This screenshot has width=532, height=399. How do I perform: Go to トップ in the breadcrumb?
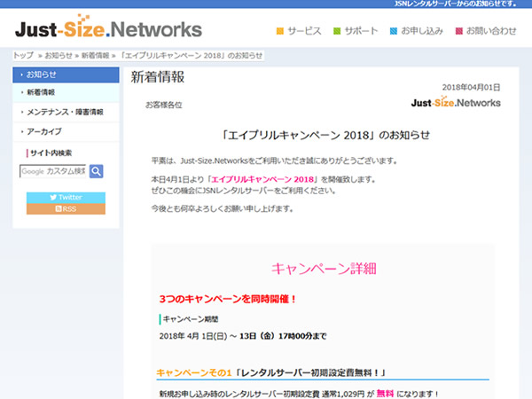coord(23,55)
